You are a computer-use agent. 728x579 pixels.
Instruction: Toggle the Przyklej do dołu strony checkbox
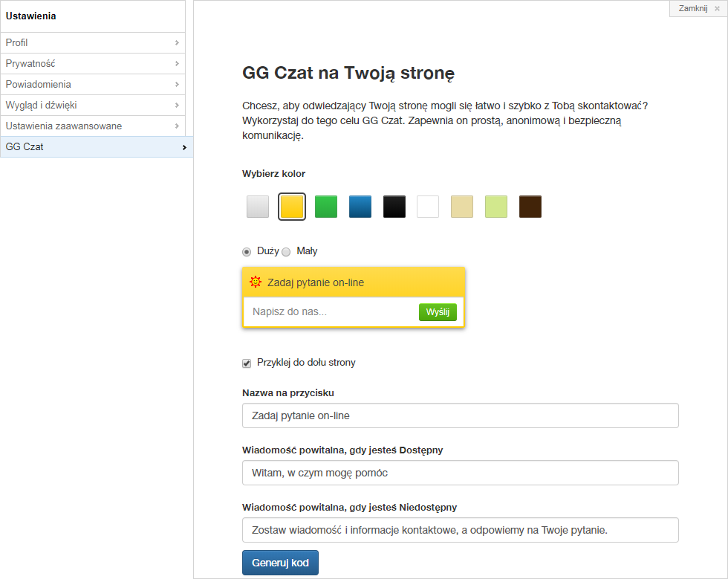(247, 363)
